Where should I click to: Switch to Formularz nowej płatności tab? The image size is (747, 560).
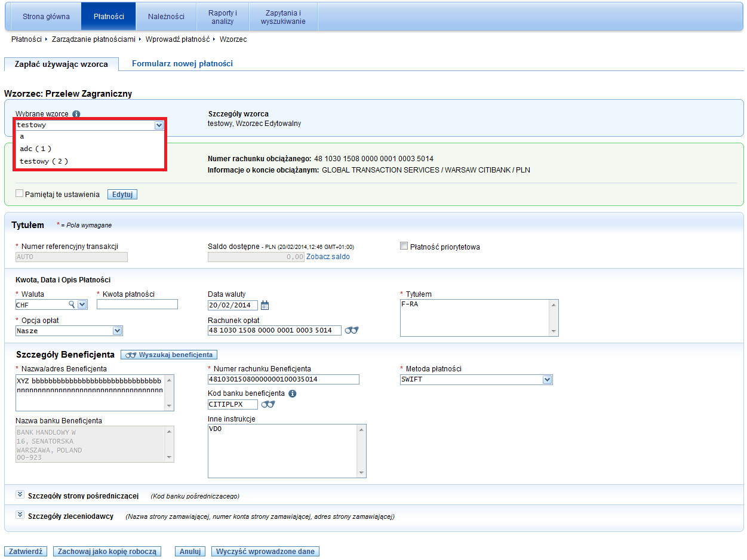pos(182,63)
